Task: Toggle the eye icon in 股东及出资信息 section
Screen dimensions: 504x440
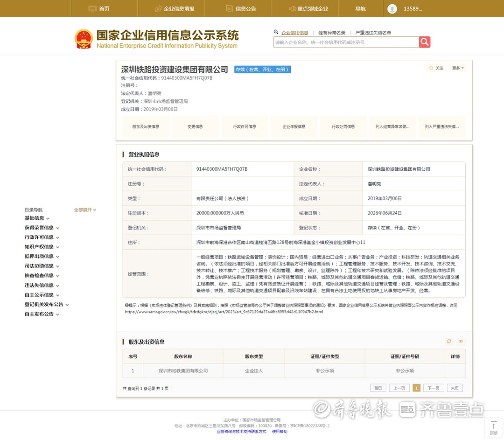Action: 461,342
